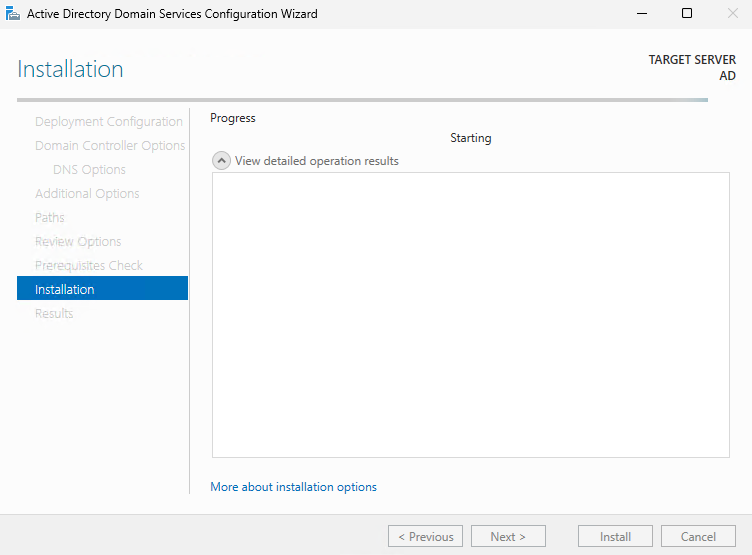Click the wizard icon in the title bar
Image resolution: width=752 pixels, height=555 pixels.
(13, 14)
